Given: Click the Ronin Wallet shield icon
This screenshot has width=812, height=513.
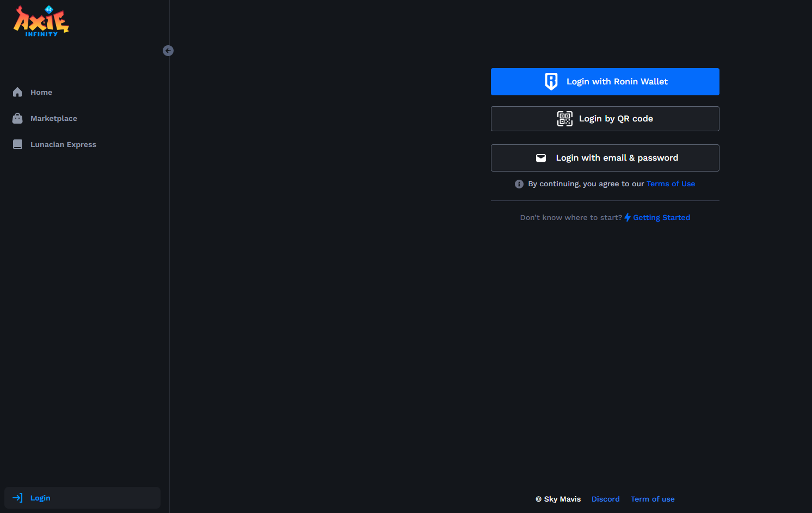Looking at the screenshot, I should point(551,81).
